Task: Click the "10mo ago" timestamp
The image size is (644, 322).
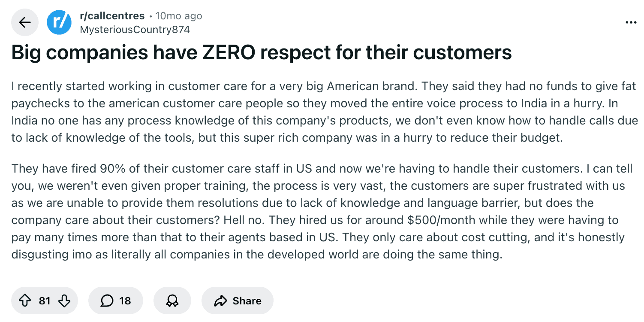Action: tap(178, 16)
